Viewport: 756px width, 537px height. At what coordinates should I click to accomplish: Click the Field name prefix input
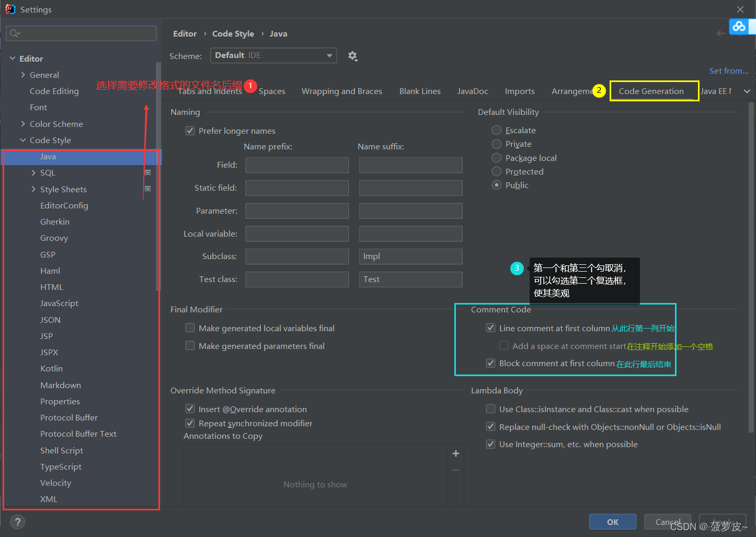pyautogui.click(x=297, y=165)
